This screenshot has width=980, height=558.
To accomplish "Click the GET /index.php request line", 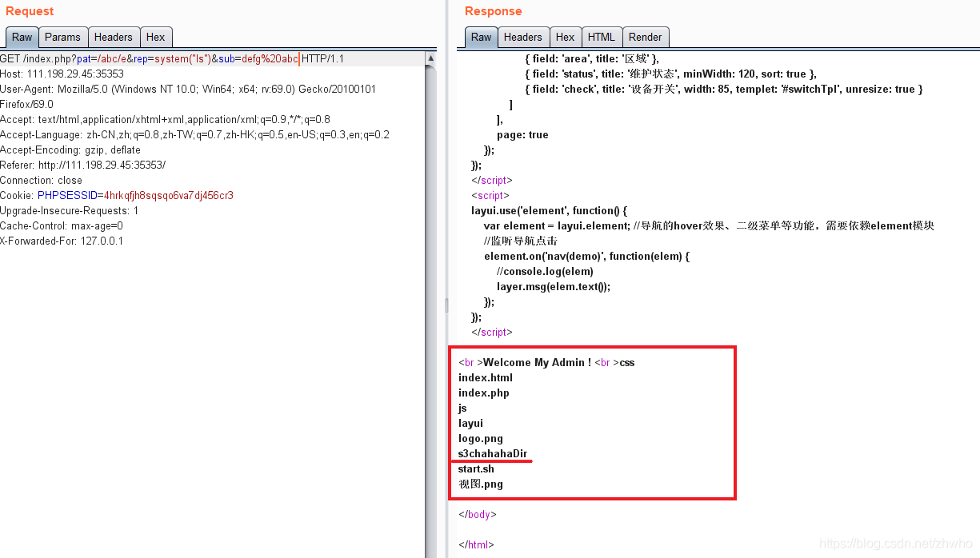I will click(x=172, y=59).
